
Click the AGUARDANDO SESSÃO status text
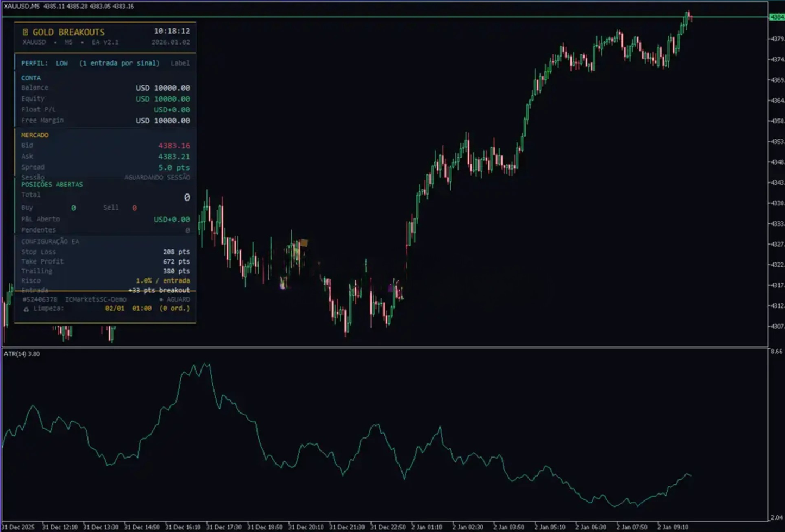point(158,177)
